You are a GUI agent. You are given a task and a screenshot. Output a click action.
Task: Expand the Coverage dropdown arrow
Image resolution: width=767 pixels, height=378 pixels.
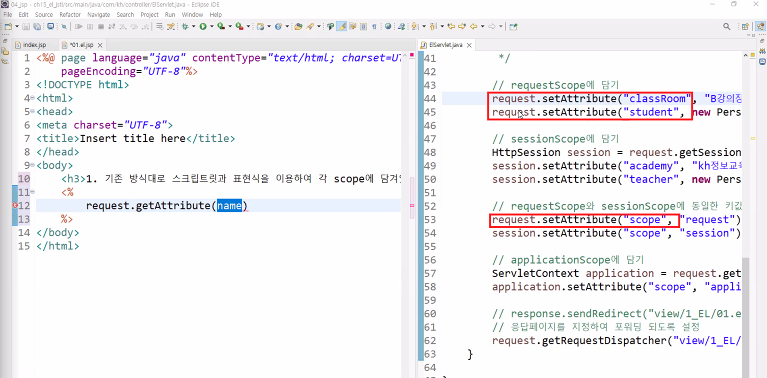[230, 26]
